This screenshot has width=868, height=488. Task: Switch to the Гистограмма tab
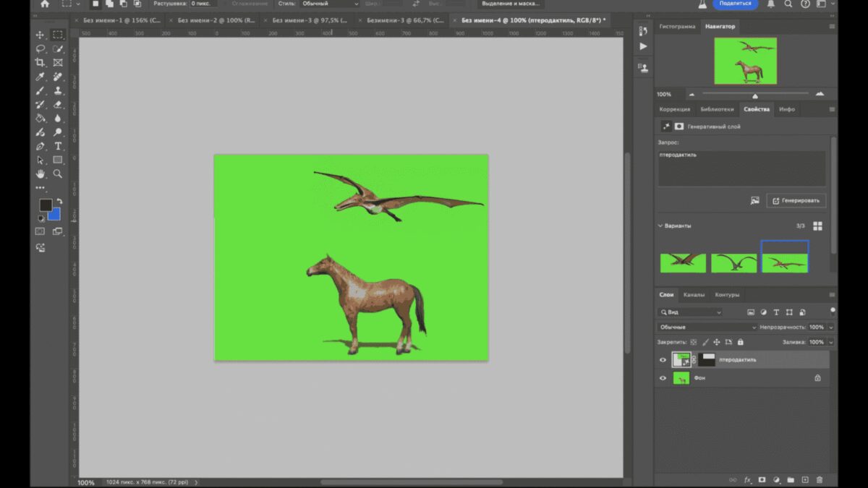[677, 27]
